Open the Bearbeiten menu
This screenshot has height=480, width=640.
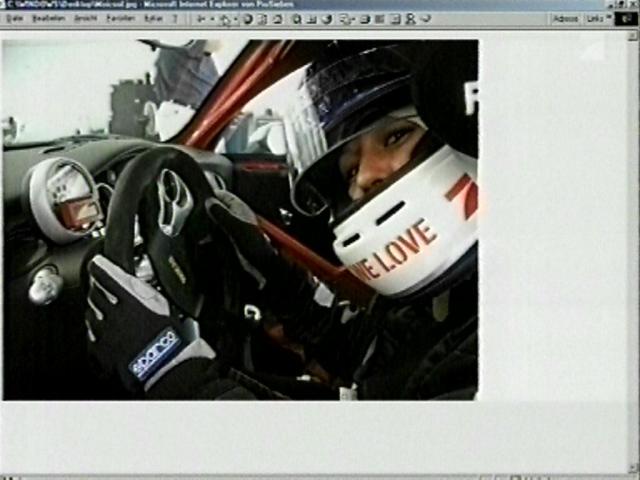tap(47, 18)
